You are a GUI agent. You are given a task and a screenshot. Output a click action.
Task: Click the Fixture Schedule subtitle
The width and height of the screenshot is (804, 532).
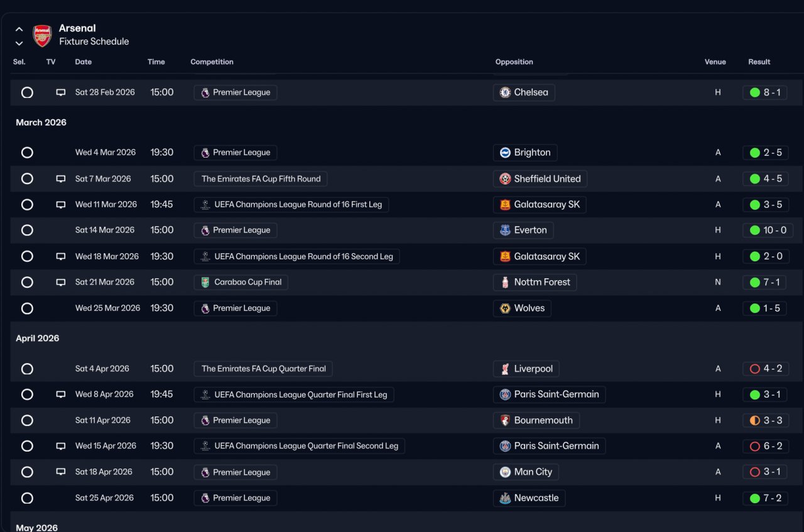pos(94,41)
